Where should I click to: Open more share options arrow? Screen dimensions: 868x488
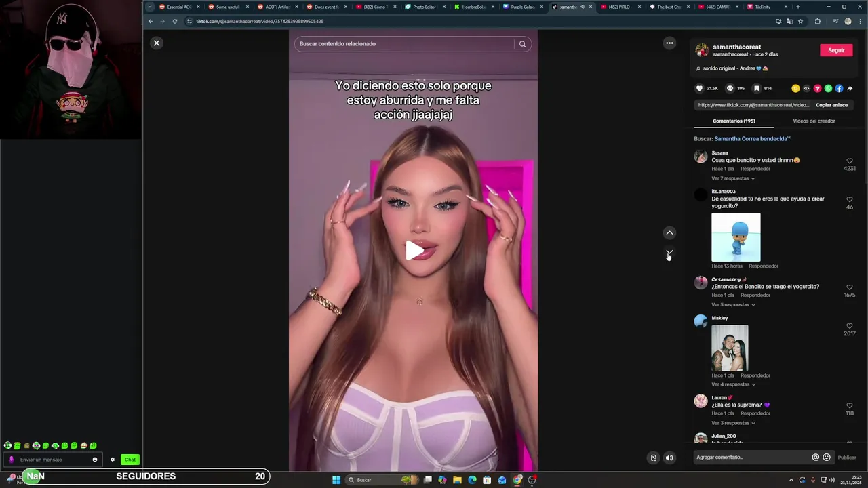(x=850, y=88)
